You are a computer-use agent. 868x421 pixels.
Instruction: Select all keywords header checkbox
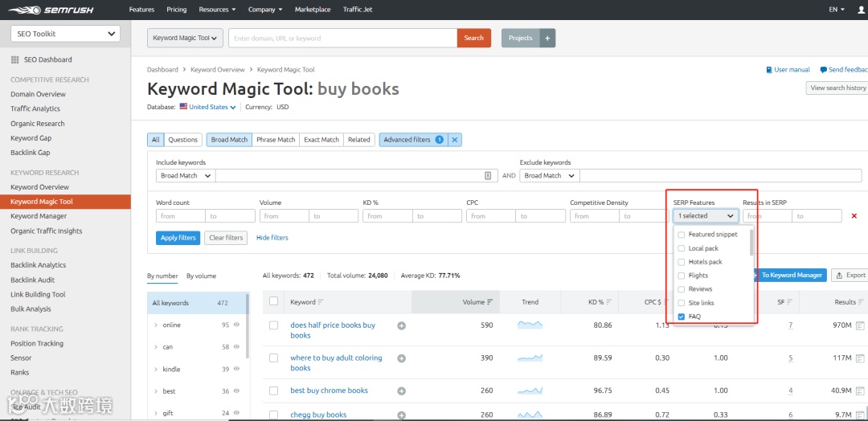(273, 301)
